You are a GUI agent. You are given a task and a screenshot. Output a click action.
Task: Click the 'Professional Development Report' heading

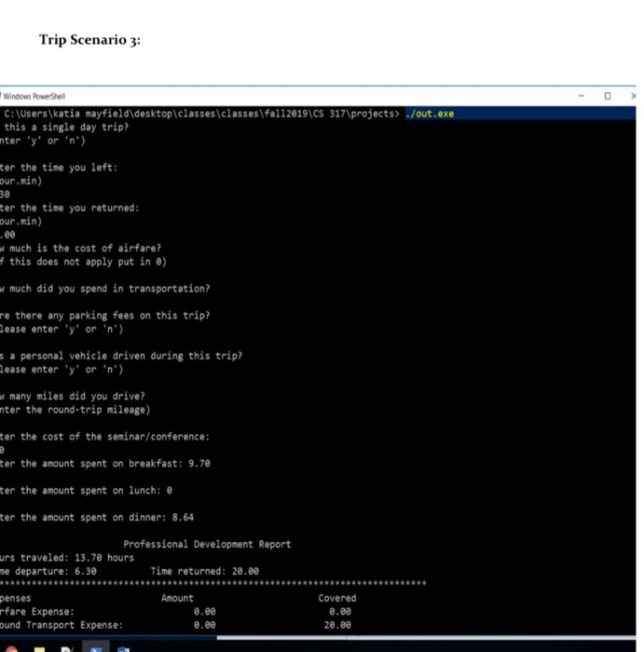[207, 544]
